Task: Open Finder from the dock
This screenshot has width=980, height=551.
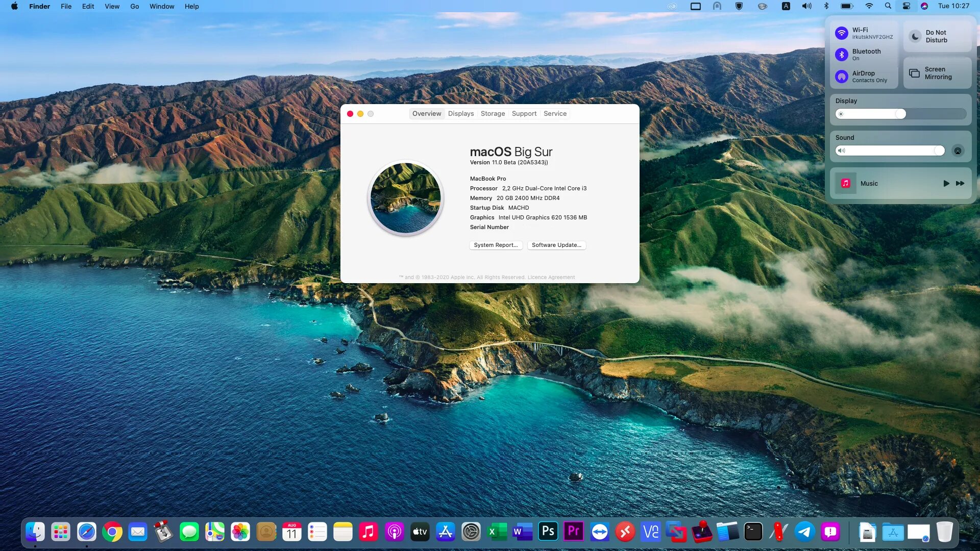Action: point(35,532)
